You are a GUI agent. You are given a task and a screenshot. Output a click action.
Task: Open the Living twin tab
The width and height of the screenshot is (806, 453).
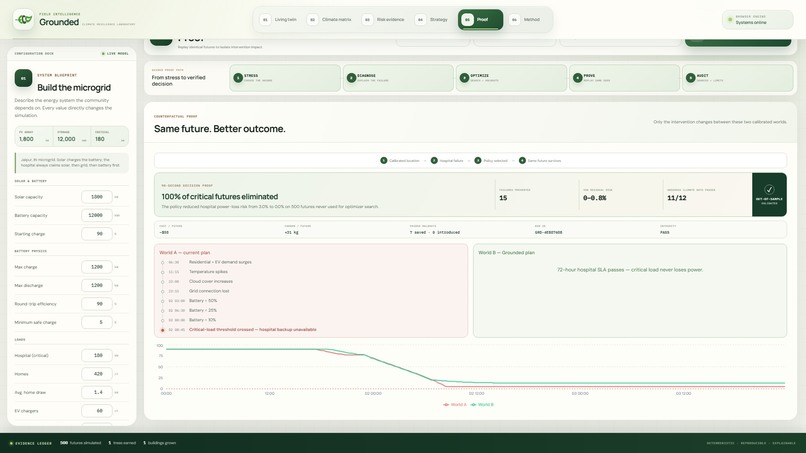click(x=279, y=20)
